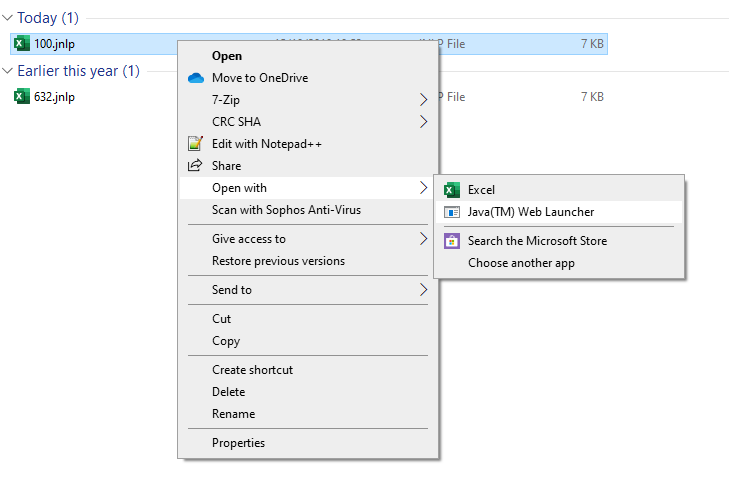The width and height of the screenshot is (729, 502).
Task: Expand the 7-Zip submenu arrow
Action: pyautogui.click(x=423, y=99)
